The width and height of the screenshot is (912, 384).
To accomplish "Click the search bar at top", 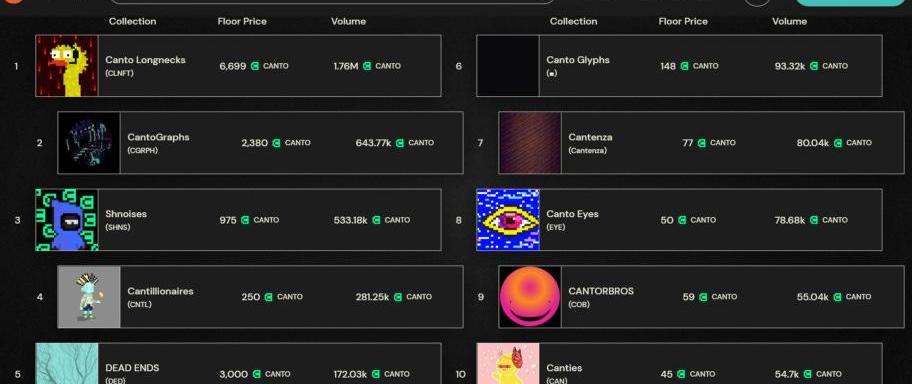I will [x=333, y=2].
